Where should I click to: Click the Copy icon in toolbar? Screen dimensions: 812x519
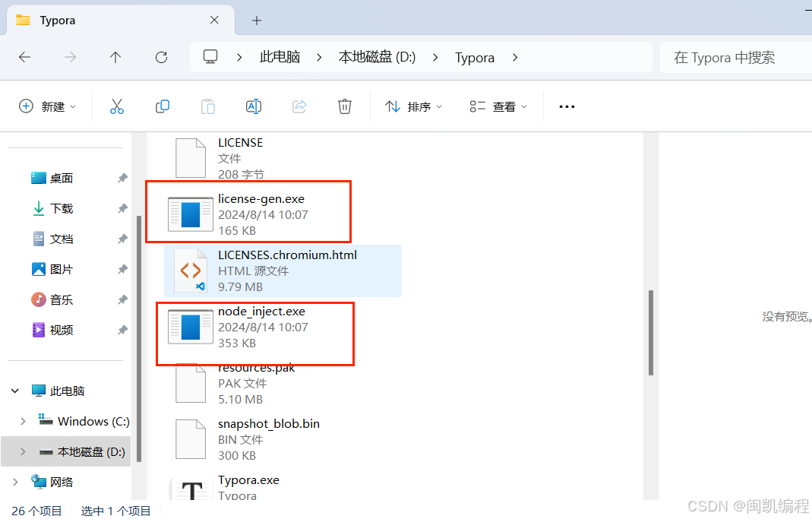[x=163, y=106]
